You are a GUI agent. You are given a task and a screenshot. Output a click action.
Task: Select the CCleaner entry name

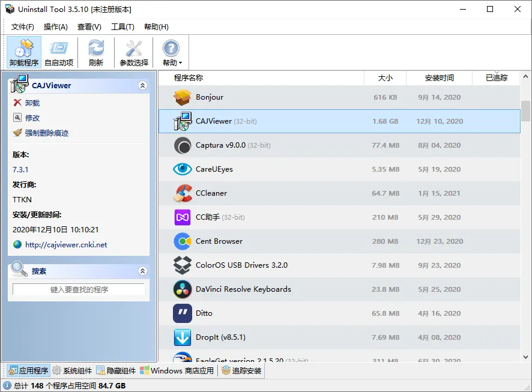pos(211,193)
